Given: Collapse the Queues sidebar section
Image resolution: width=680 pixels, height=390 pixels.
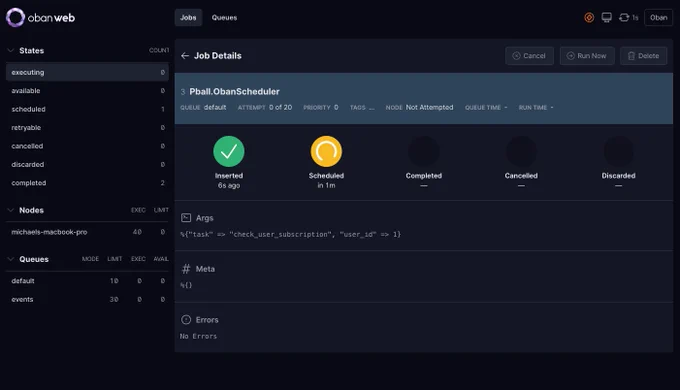Looking at the screenshot, I should click(11, 259).
